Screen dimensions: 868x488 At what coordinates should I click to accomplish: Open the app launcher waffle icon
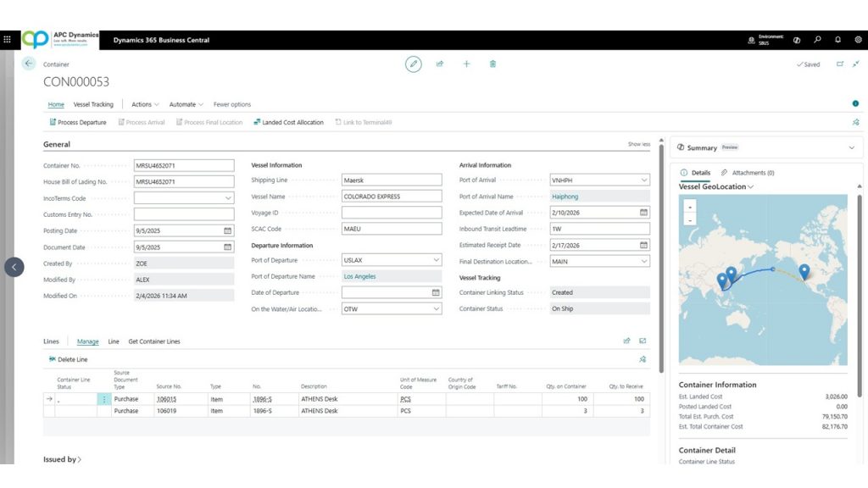[x=8, y=40]
